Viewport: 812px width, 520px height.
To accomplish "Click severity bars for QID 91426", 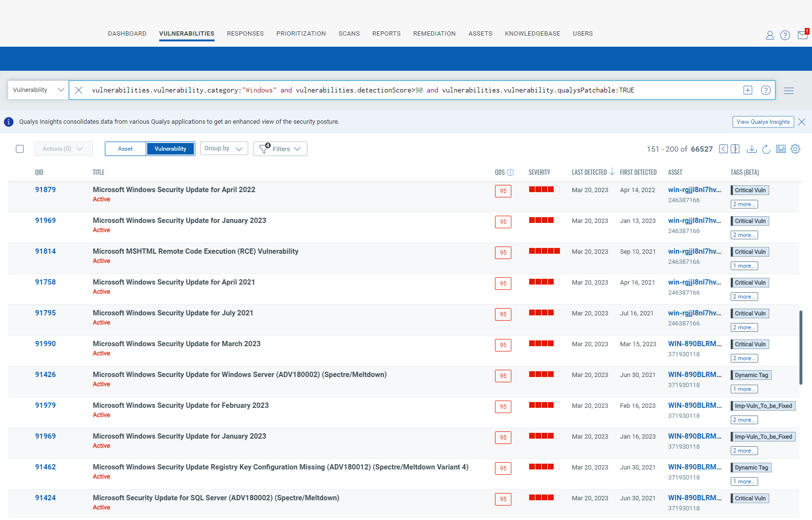I will [x=545, y=374].
